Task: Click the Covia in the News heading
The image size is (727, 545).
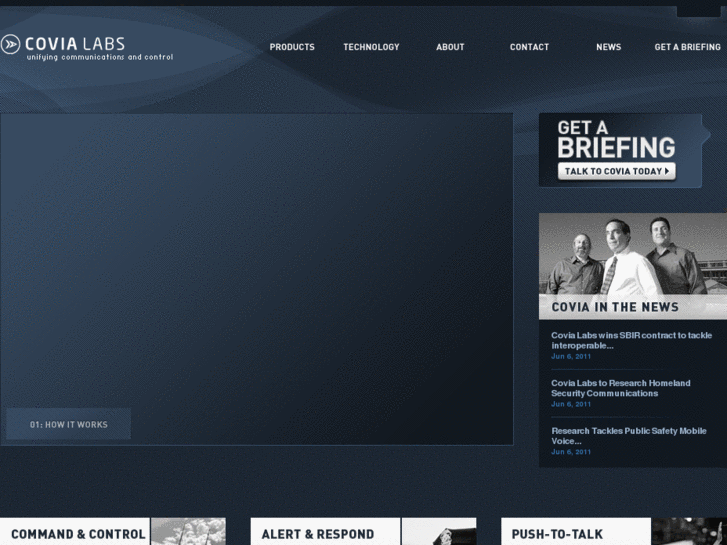Action: (615, 307)
